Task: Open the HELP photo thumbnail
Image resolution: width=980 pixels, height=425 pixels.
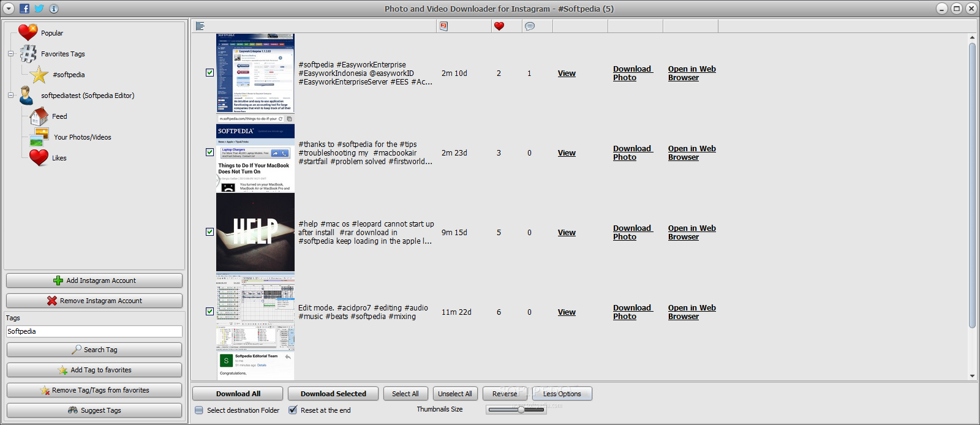Action: click(255, 233)
